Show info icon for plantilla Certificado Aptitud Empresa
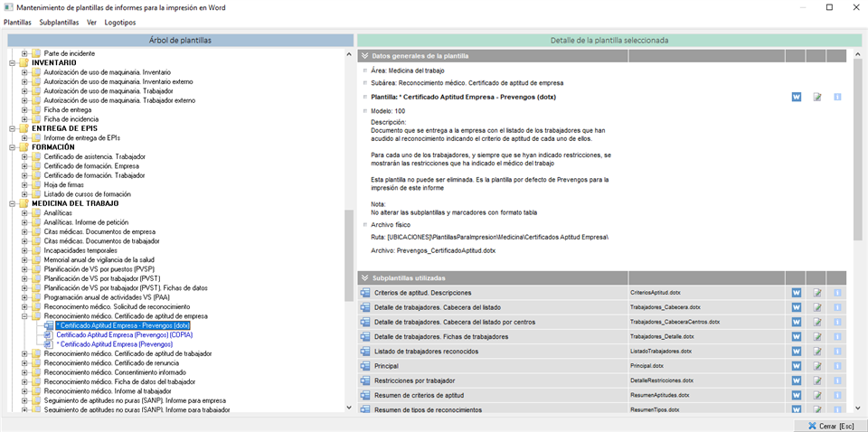 (837, 97)
